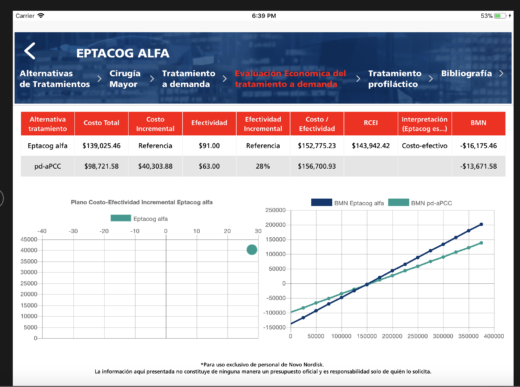This screenshot has width=520, height=387.
Task: Tap the back arrow beside EPTACOG ALFA
Action: (30, 51)
